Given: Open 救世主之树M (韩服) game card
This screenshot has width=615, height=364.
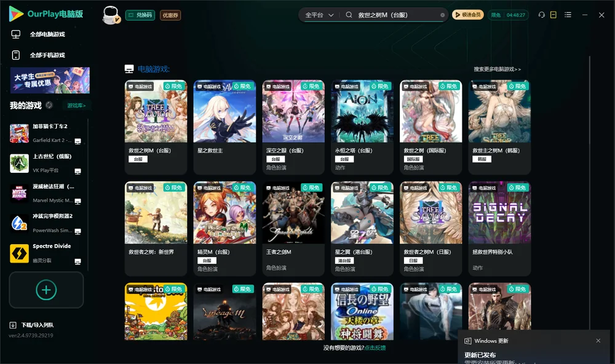Looking at the screenshot, I should [499, 127].
